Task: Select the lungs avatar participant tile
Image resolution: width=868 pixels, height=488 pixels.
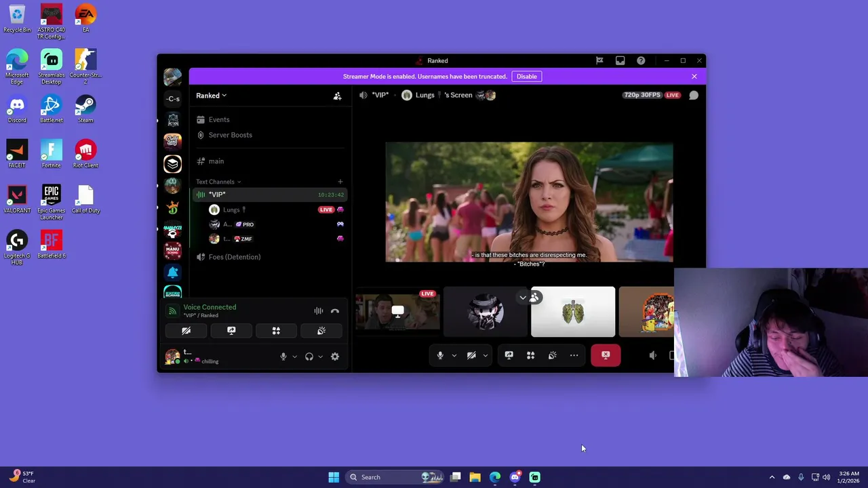Action: [573, 312]
